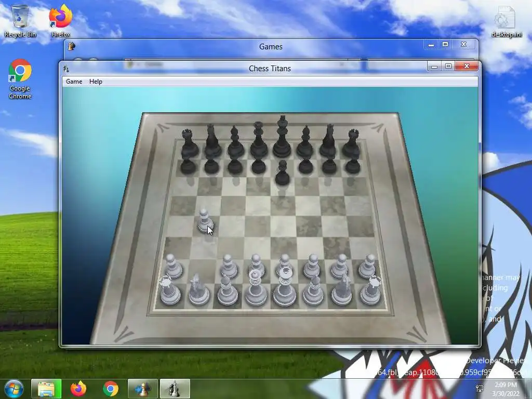Click the Google Chrome desktop shortcut
Screen dimensions: 532x399
coord(20,79)
